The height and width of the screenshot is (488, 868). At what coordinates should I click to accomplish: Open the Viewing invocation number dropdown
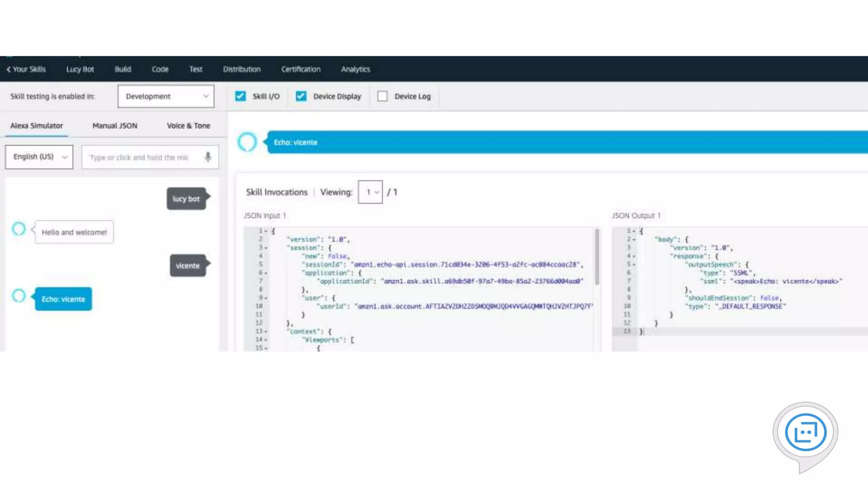pyautogui.click(x=370, y=192)
